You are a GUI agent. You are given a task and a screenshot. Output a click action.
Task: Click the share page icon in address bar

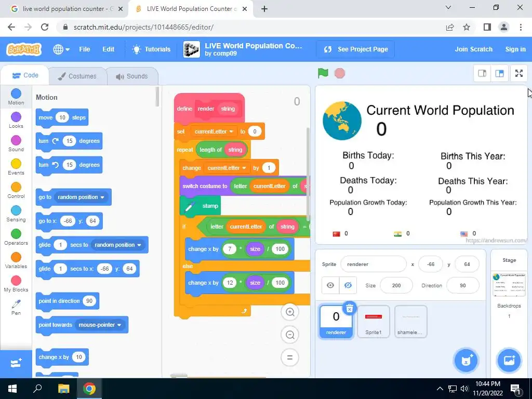point(450,27)
